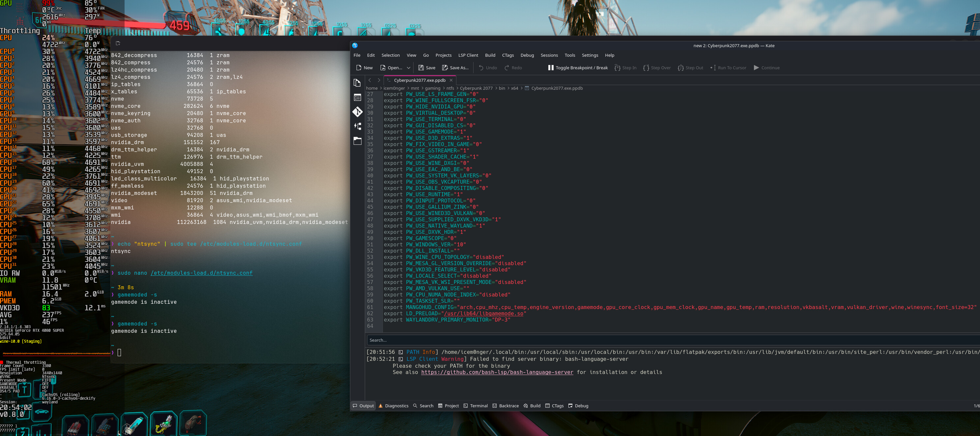Toggle Breakpoint / Break in toolbar
The width and height of the screenshot is (980, 436).
(578, 68)
